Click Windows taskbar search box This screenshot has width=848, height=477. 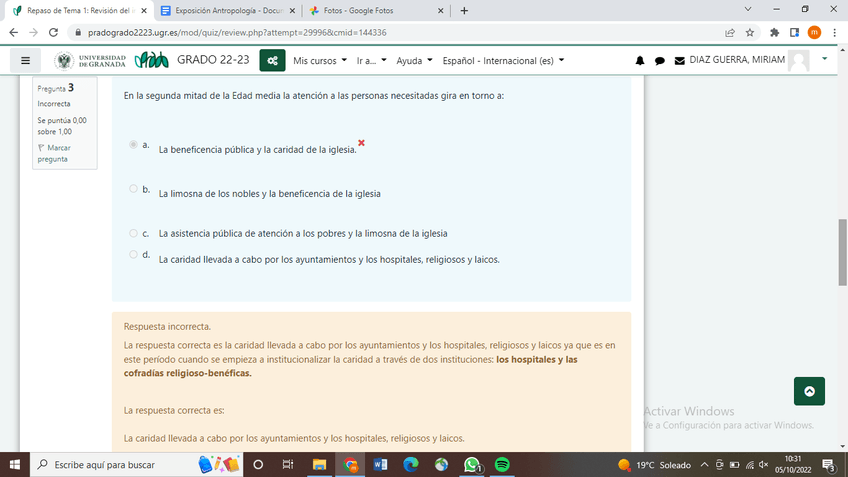coord(137,465)
